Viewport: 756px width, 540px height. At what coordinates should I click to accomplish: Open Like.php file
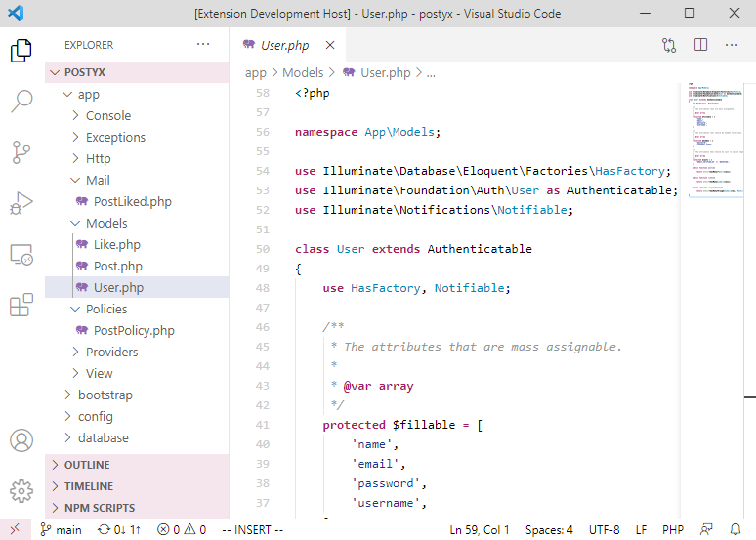137,244
